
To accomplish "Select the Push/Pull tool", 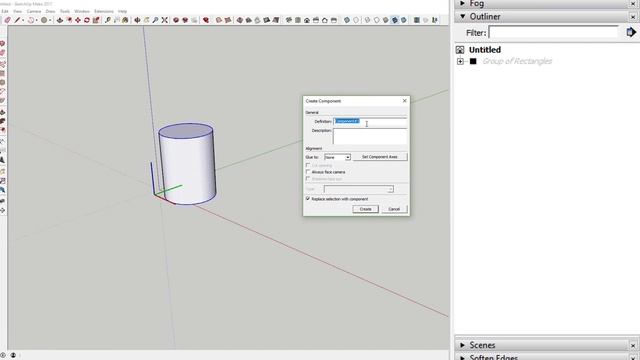I will [x=60, y=20].
